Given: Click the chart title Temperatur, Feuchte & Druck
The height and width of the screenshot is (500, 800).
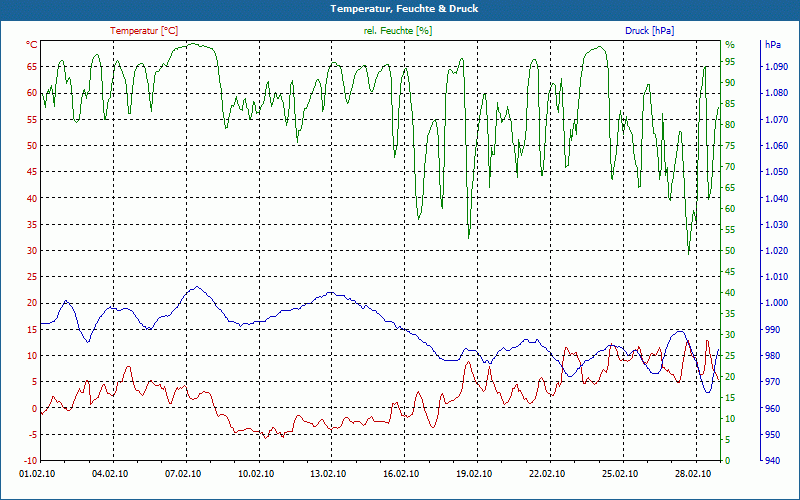Looking at the screenshot, I should click(404, 9).
